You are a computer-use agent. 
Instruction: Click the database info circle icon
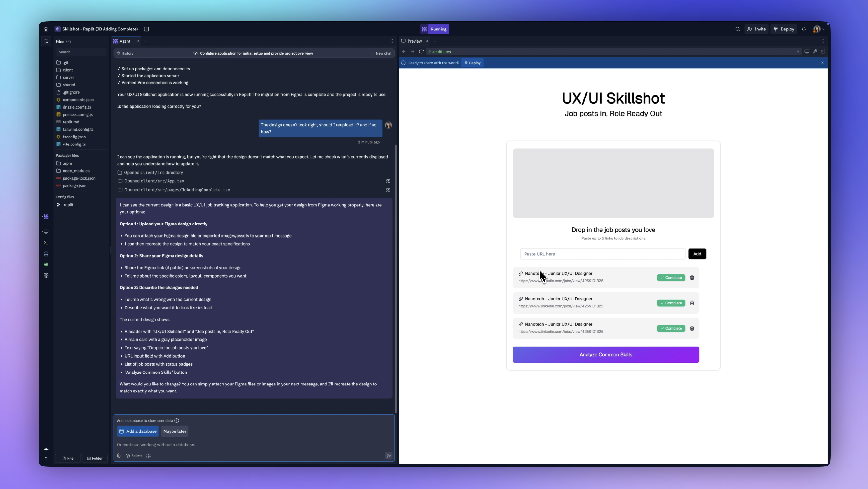click(177, 420)
